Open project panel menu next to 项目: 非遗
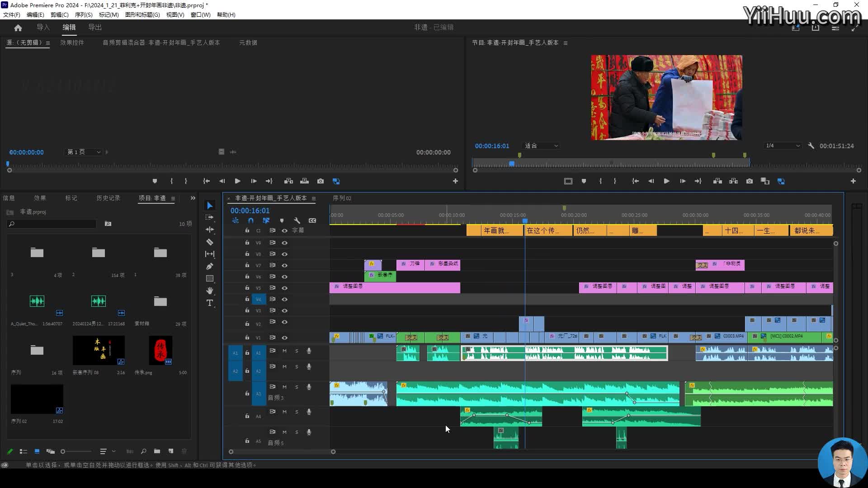The height and width of the screenshot is (488, 868). tap(173, 198)
